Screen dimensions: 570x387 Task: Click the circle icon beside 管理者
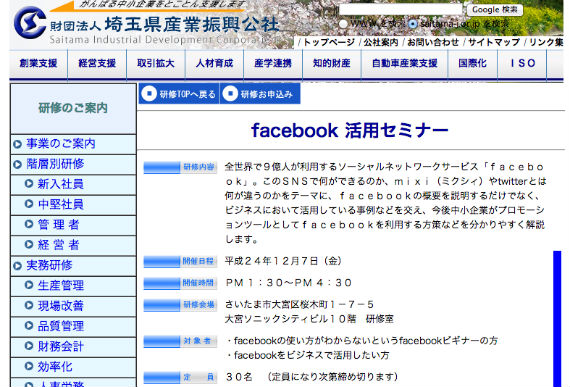click(x=29, y=225)
